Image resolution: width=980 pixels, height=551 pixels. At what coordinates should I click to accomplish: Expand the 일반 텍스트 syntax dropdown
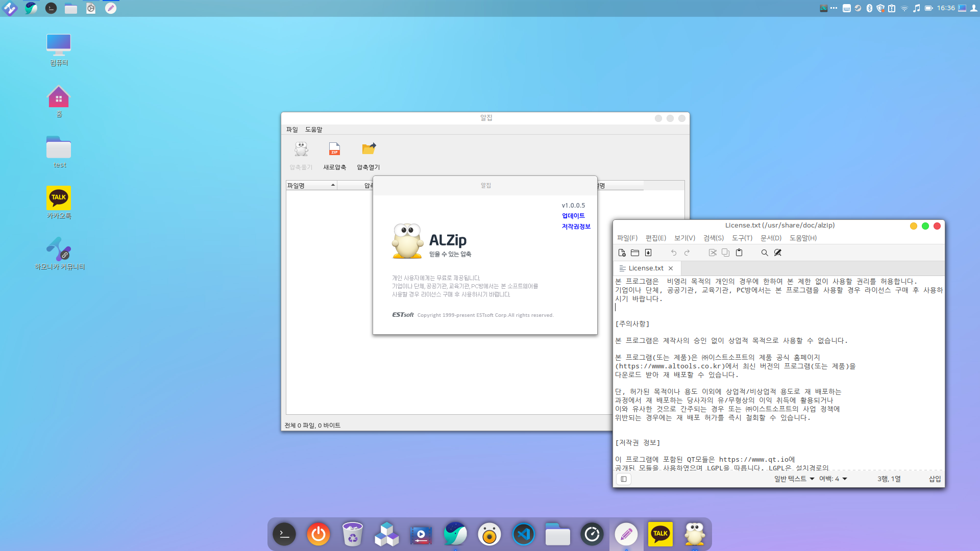click(x=794, y=479)
